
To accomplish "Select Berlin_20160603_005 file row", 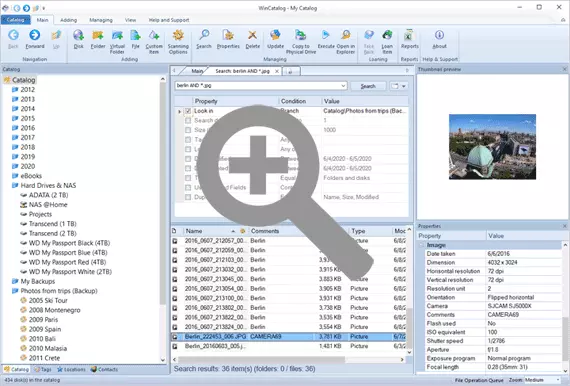I will click(289, 346).
